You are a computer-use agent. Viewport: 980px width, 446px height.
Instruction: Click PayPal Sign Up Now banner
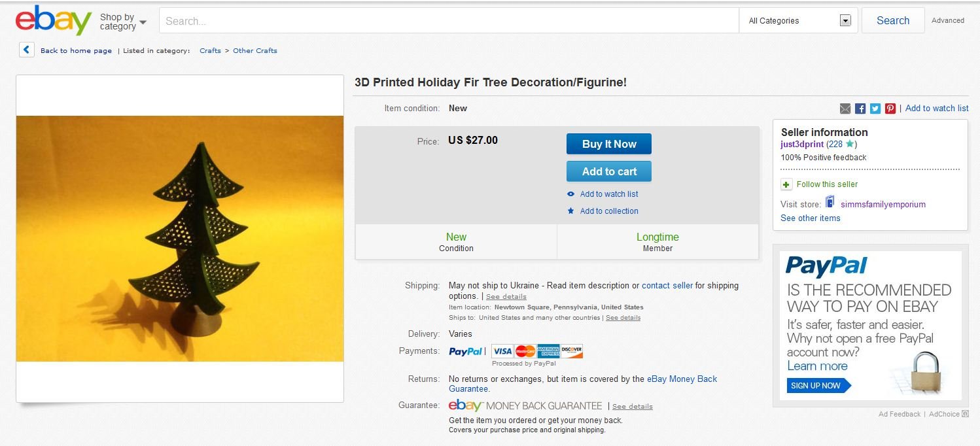click(x=819, y=386)
